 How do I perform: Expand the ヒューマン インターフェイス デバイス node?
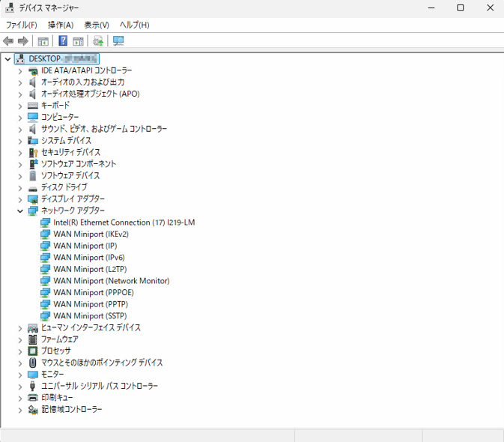(20, 328)
